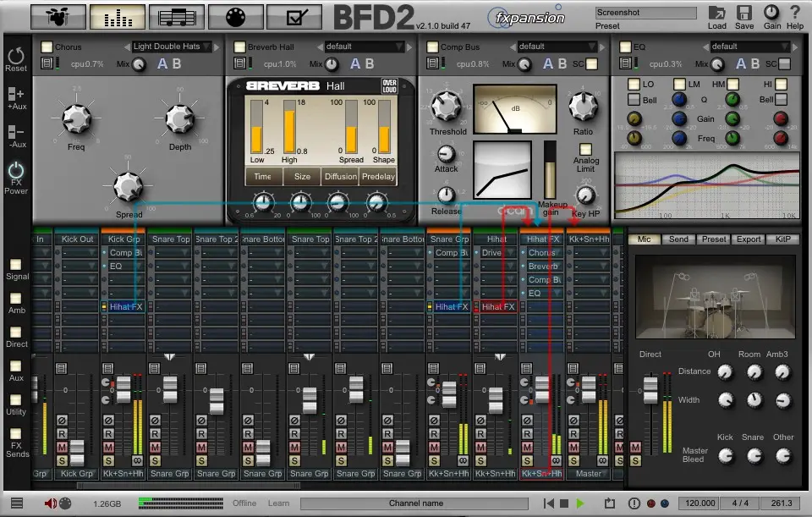Click the Diffusion button in Breverb

click(340, 177)
